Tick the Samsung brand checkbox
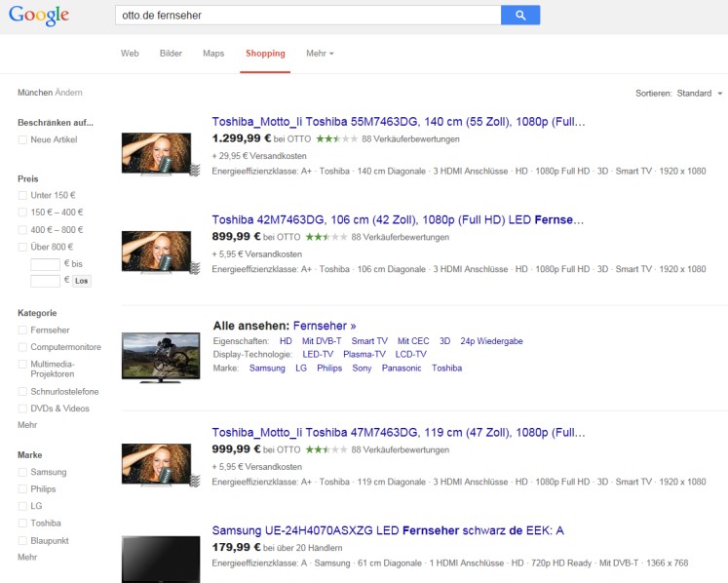This screenshot has height=583, width=728. pyautogui.click(x=22, y=473)
